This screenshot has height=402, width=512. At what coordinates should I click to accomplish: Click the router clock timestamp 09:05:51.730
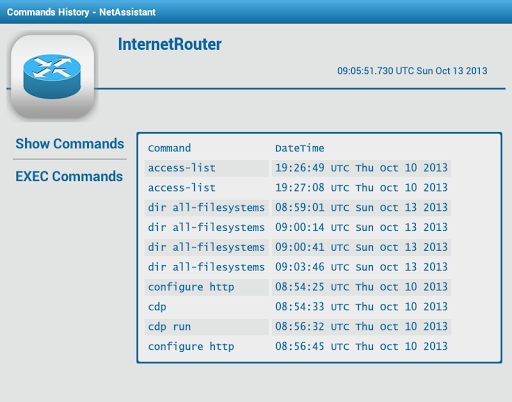[x=412, y=71]
